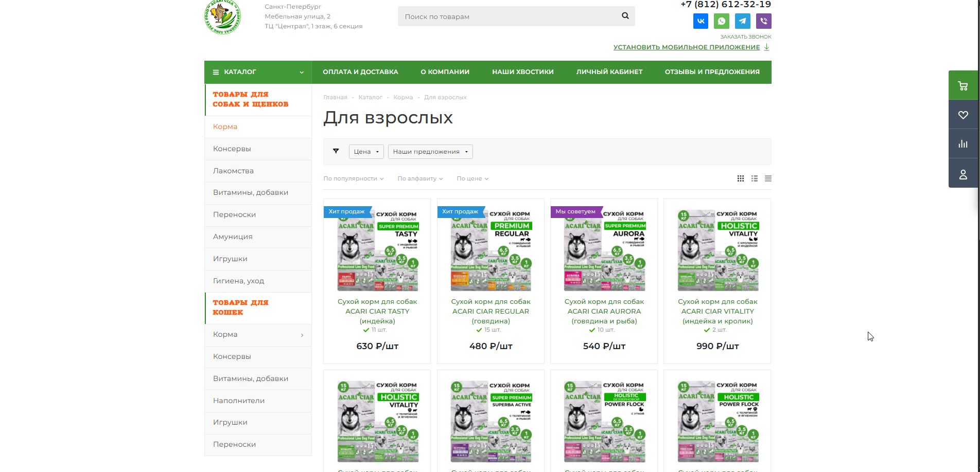This screenshot has width=980, height=472.
Task: Click the 990 ₽/шт price
Action: 717,346
